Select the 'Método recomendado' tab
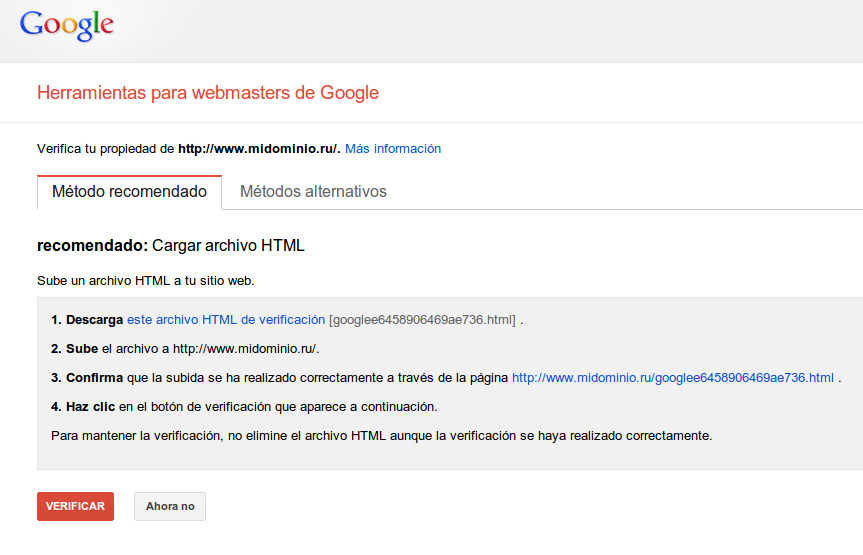This screenshot has height=555, width=863. (129, 192)
